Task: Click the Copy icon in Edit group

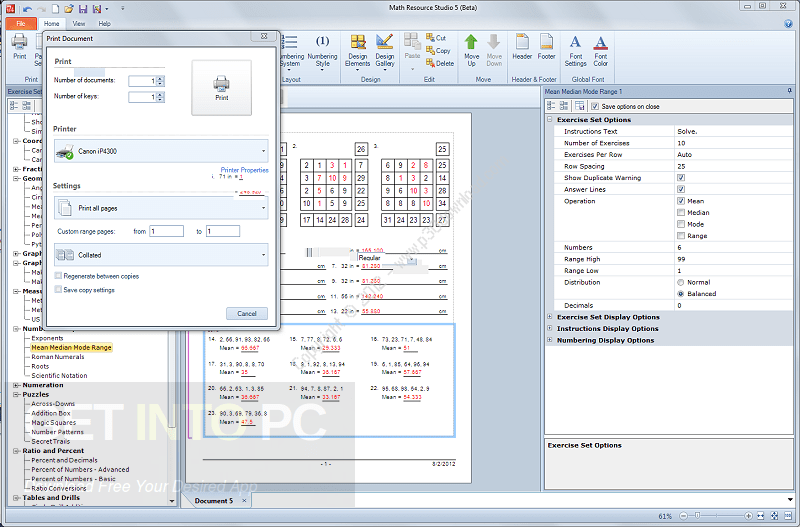Action: (x=430, y=51)
